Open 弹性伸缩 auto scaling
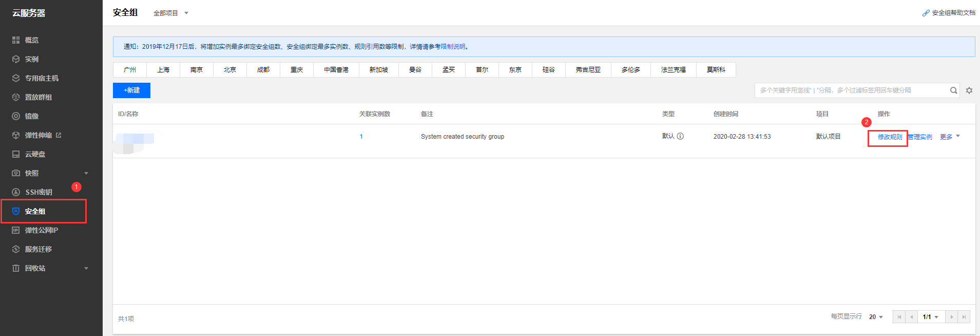This screenshot has width=980, height=336. [39, 135]
